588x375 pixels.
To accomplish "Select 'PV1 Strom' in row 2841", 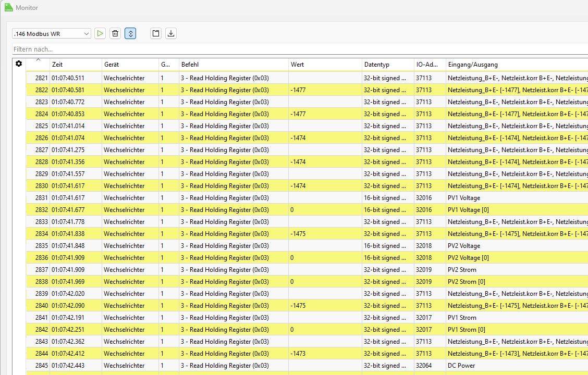I will click(462, 318).
